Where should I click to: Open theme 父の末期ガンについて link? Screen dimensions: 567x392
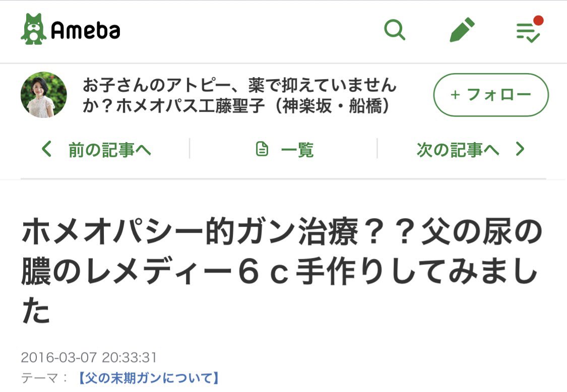148,378
